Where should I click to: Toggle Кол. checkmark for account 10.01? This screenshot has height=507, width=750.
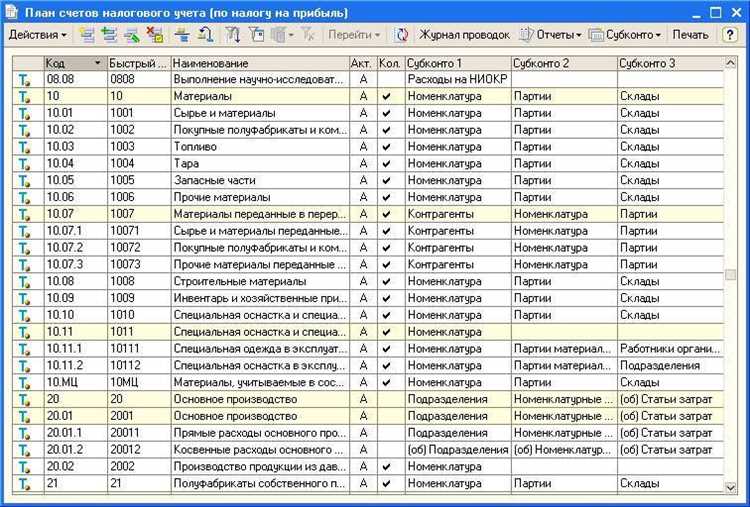coord(386,113)
